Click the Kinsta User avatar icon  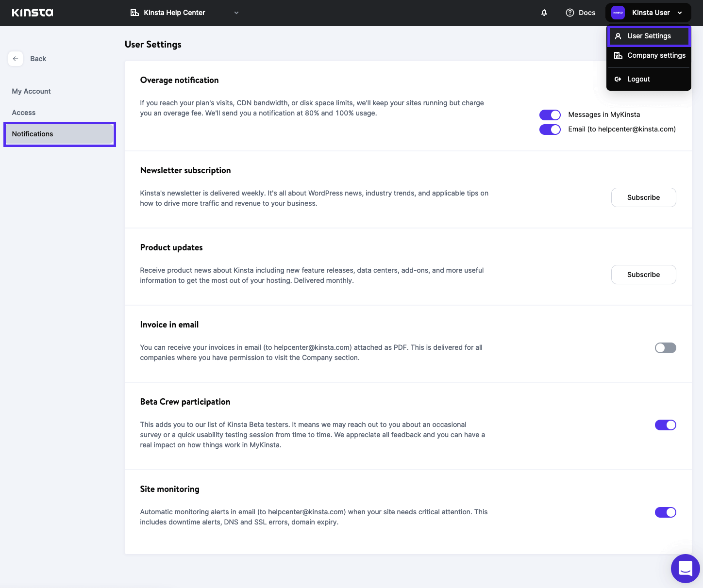pyautogui.click(x=618, y=13)
